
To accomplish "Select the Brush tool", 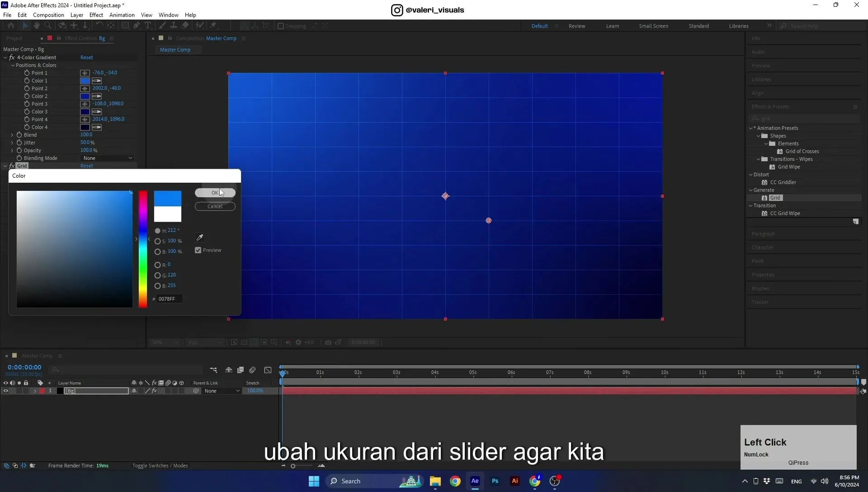I will tap(162, 26).
